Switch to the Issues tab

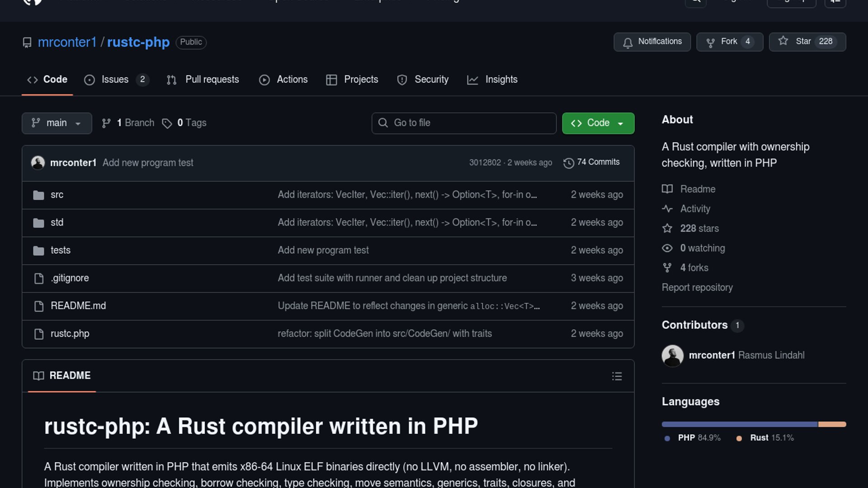coord(115,80)
